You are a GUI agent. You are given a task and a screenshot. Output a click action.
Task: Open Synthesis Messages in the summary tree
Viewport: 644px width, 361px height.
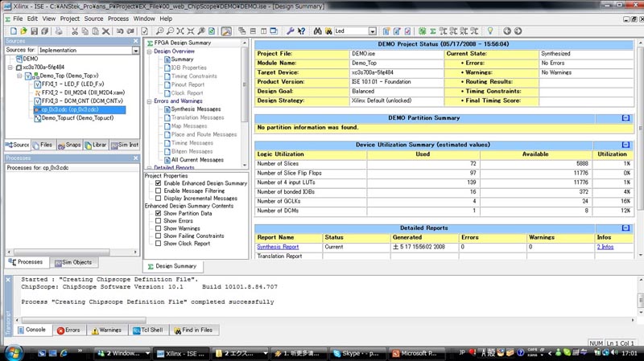(196, 109)
